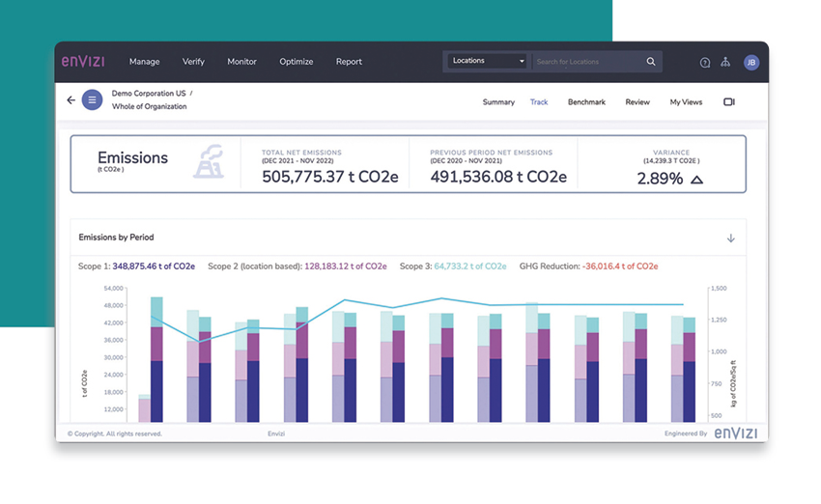821x504 pixels.
Task: Switch to the My Views tab
Action: tap(686, 102)
